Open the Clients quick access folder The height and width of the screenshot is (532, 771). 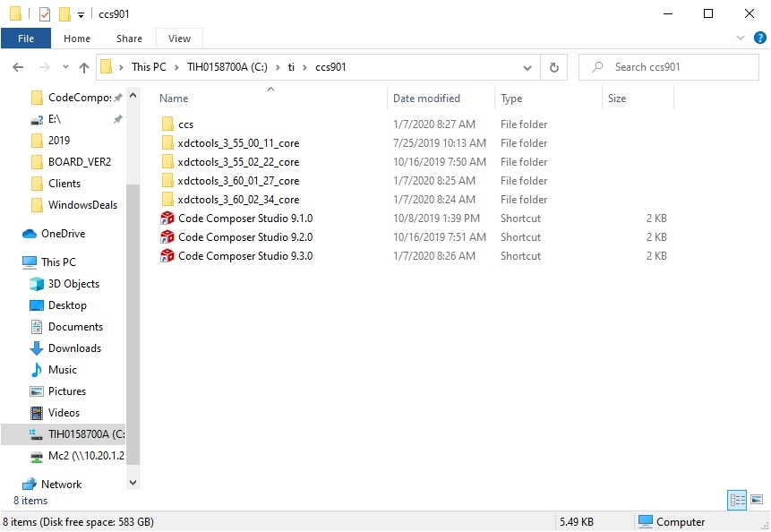point(56,184)
